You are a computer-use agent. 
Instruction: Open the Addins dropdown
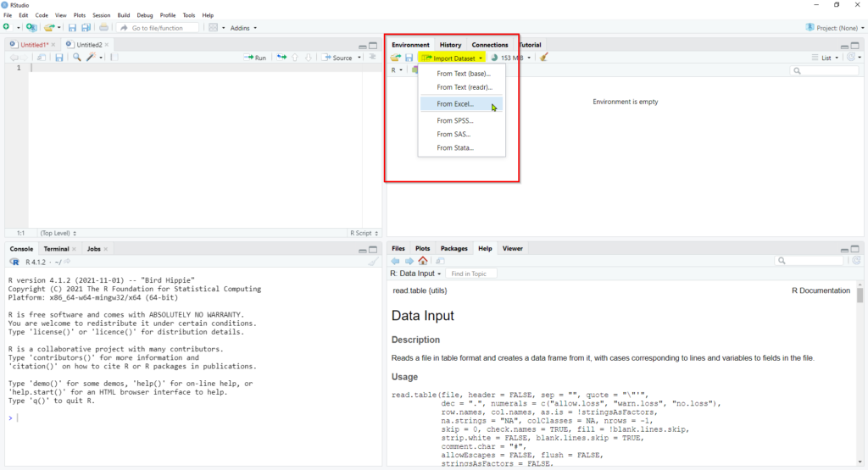click(243, 28)
